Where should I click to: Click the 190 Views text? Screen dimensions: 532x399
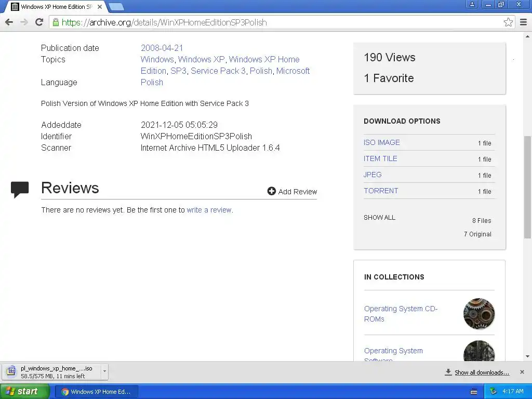pyautogui.click(x=390, y=57)
